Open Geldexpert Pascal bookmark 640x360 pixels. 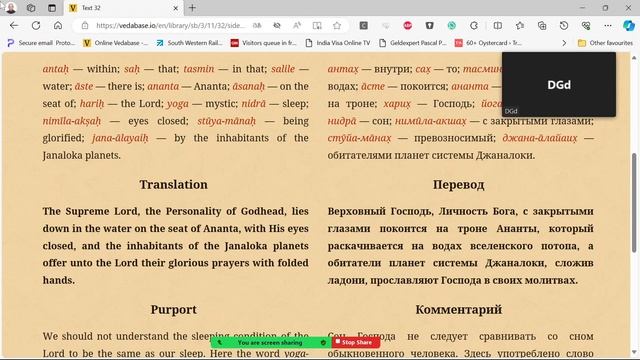[413, 42]
